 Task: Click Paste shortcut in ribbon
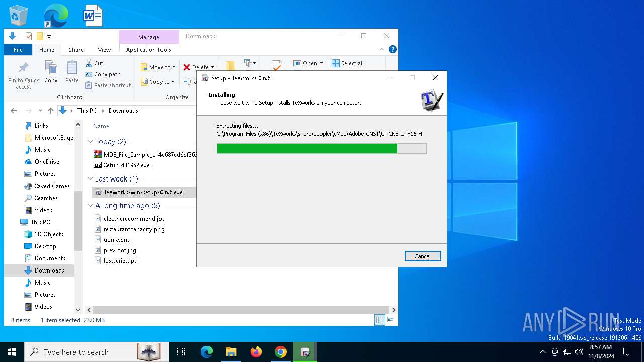click(x=108, y=85)
